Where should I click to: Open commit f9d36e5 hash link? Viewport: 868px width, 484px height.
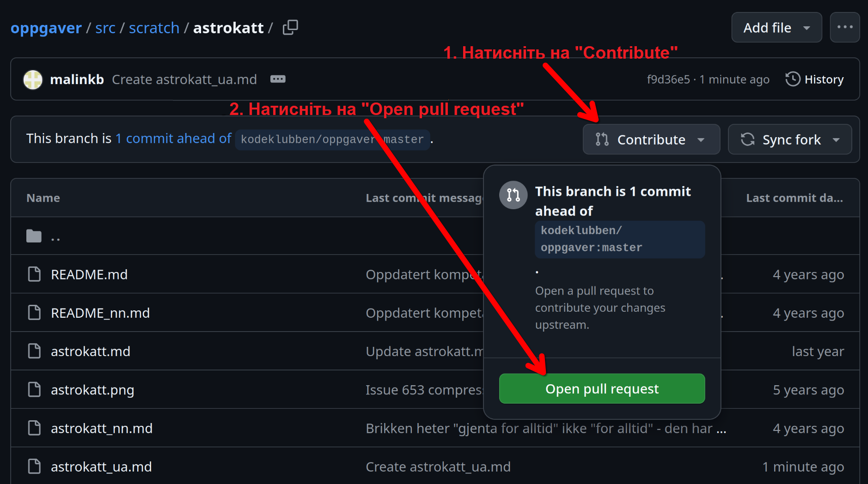pyautogui.click(x=668, y=79)
